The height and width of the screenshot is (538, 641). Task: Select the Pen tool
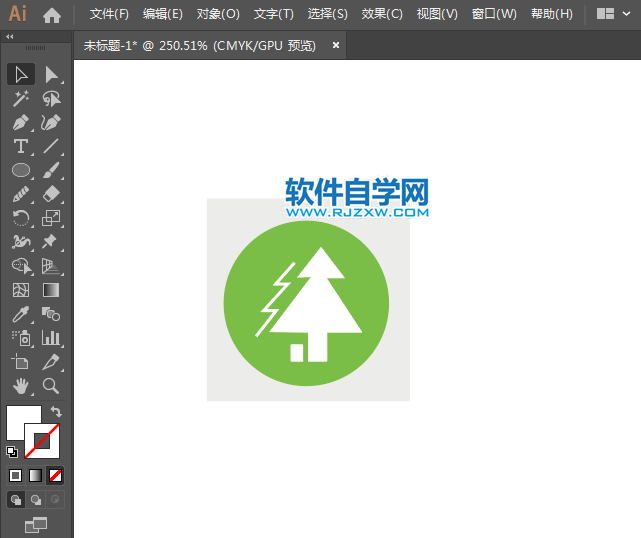click(21, 122)
